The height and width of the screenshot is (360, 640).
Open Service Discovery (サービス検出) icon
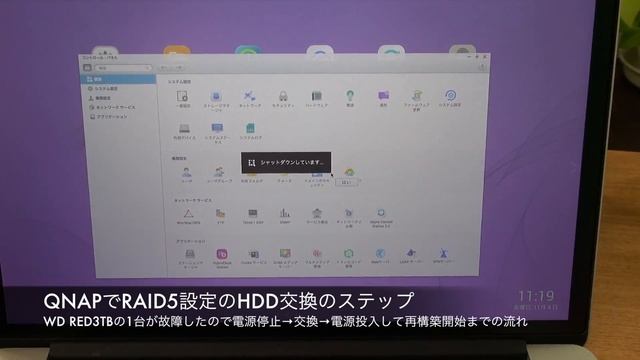[x=317, y=213]
